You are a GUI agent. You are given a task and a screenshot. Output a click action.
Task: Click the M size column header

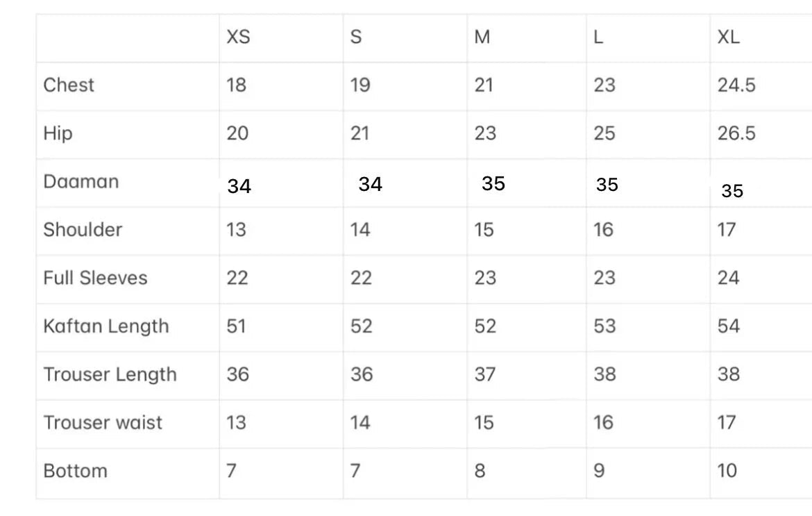coord(482,37)
